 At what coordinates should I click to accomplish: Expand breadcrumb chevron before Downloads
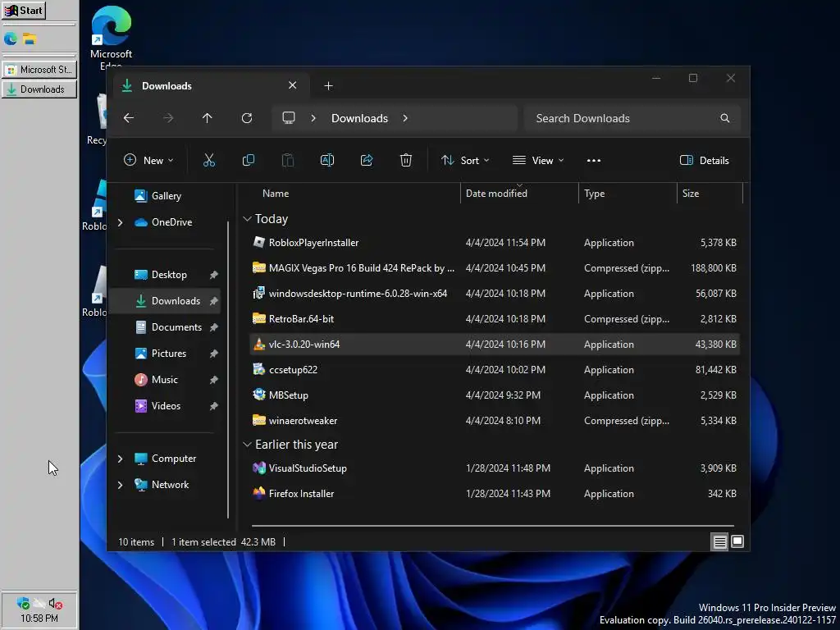click(x=313, y=118)
